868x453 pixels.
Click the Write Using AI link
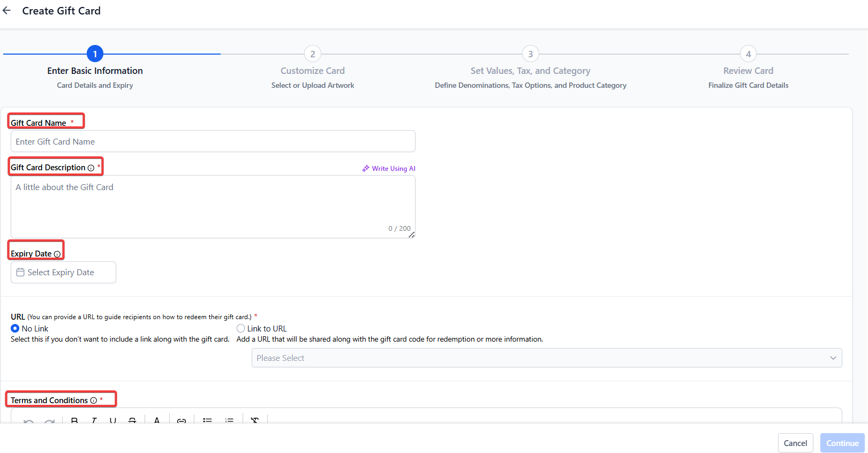[389, 169]
